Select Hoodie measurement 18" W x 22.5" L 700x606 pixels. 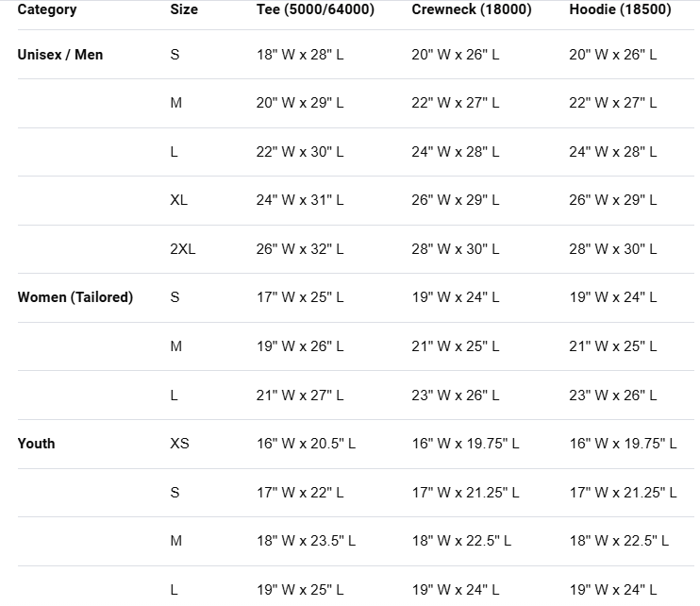(x=619, y=541)
